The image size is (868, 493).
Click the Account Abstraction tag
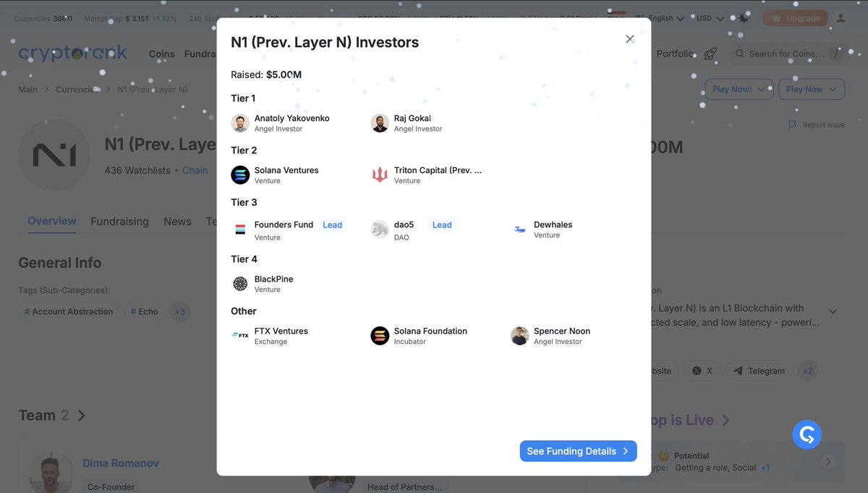click(x=69, y=311)
